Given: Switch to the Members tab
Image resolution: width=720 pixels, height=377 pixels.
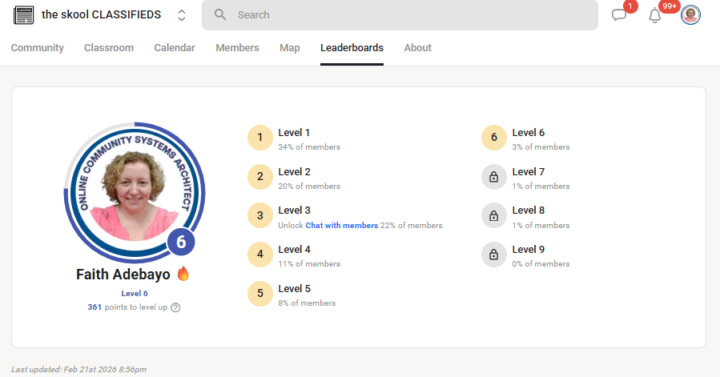Looking at the screenshot, I should [x=237, y=48].
